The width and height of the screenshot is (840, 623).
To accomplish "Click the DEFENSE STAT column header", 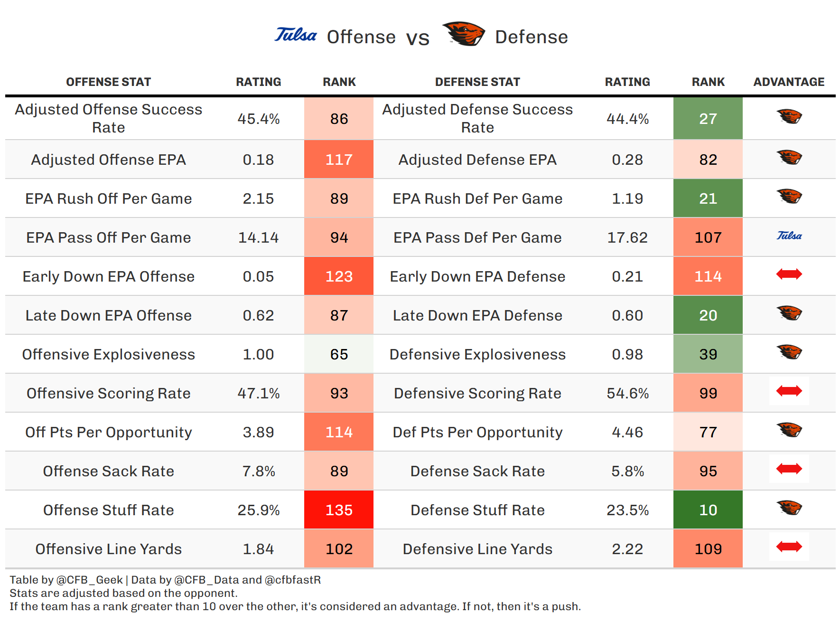I will pos(477,82).
